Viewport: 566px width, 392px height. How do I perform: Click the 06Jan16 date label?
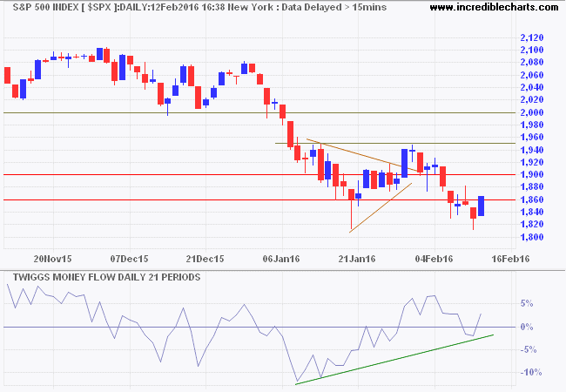281,259
